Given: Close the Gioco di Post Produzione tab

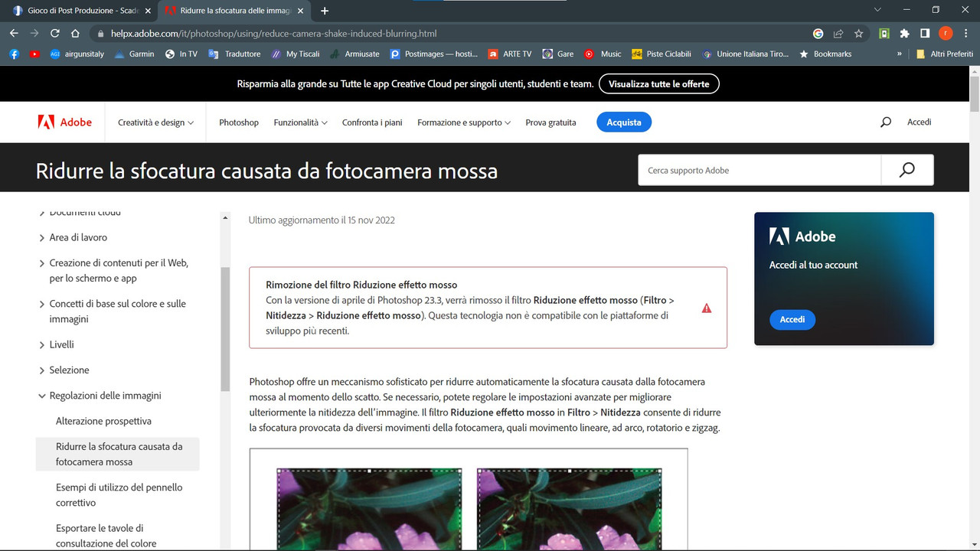Looking at the screenshot, I should pyautogui.click(x=148, y=11).
